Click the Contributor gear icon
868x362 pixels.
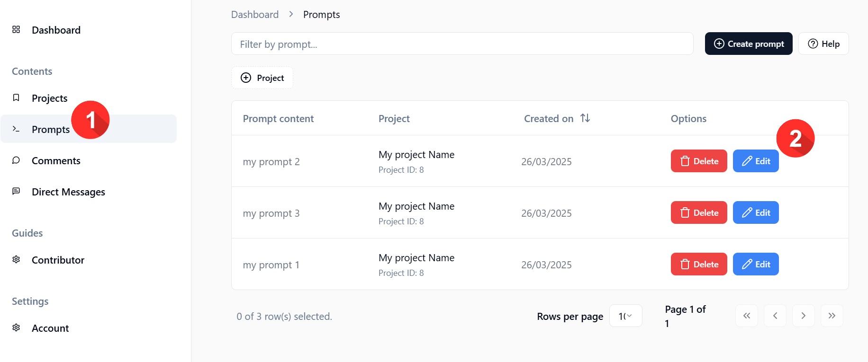[x=16, y=260]
